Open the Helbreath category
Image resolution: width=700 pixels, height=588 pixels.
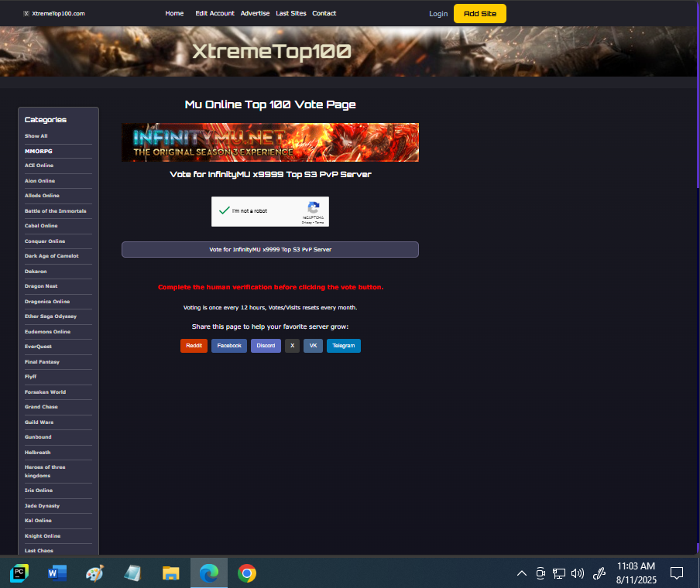coord(37,453)
